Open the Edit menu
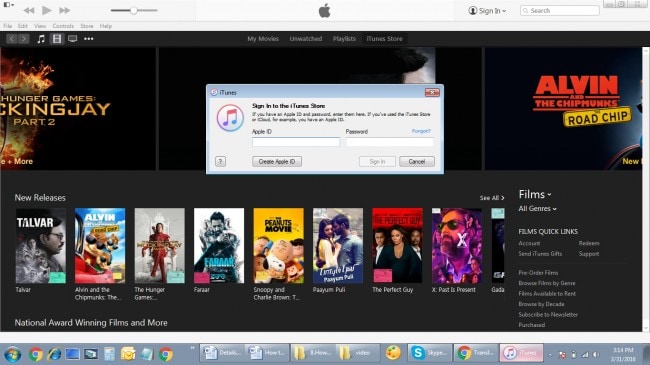Screen dimensions: 650x365 [x=23, y=26]
